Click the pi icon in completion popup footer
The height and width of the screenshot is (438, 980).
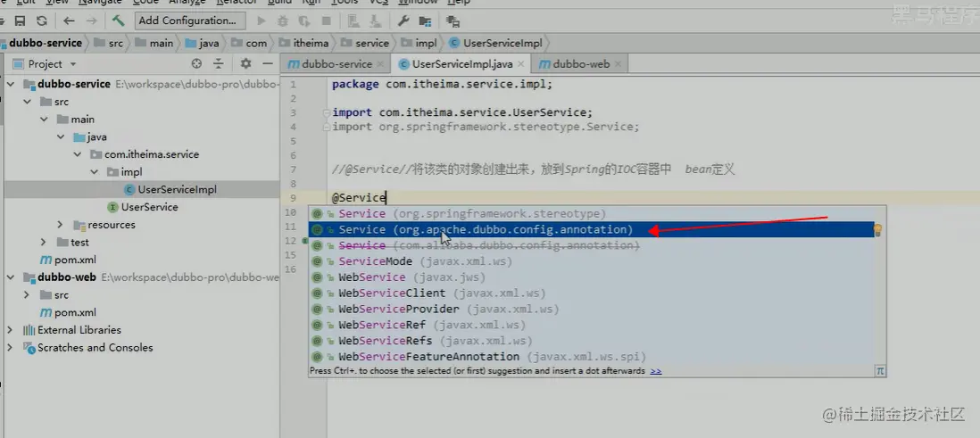880,370
